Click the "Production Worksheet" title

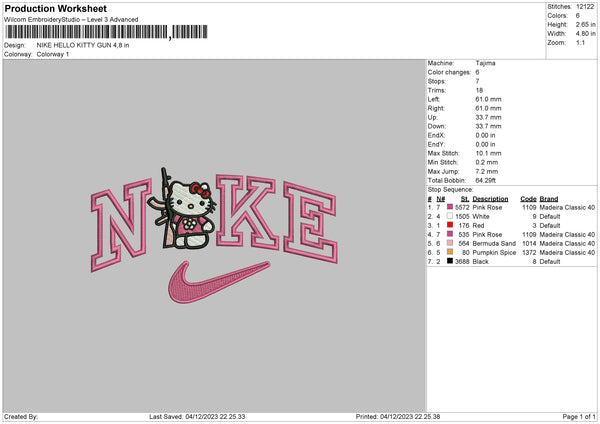[55, 8]
